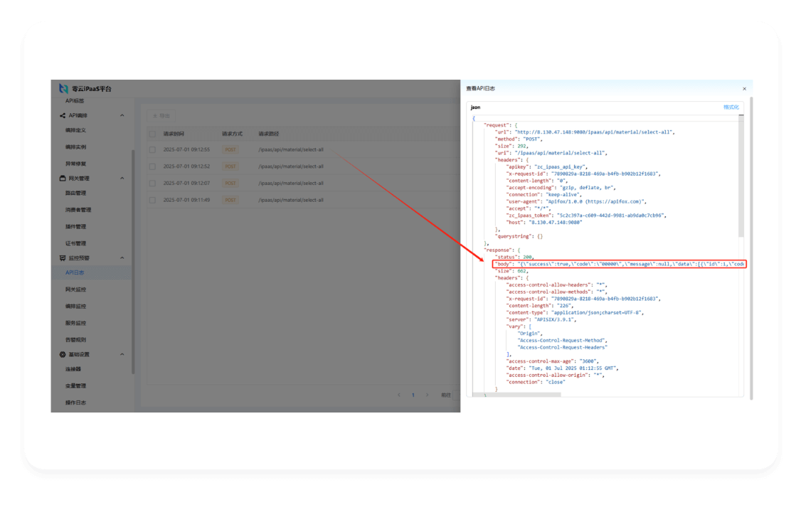801x532 pixels.
Task: Click the 网关管理 section icon
Action: tap(62, 179)
